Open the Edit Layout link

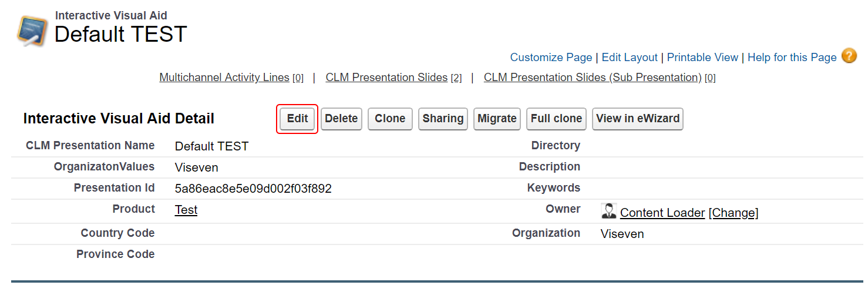630,58
